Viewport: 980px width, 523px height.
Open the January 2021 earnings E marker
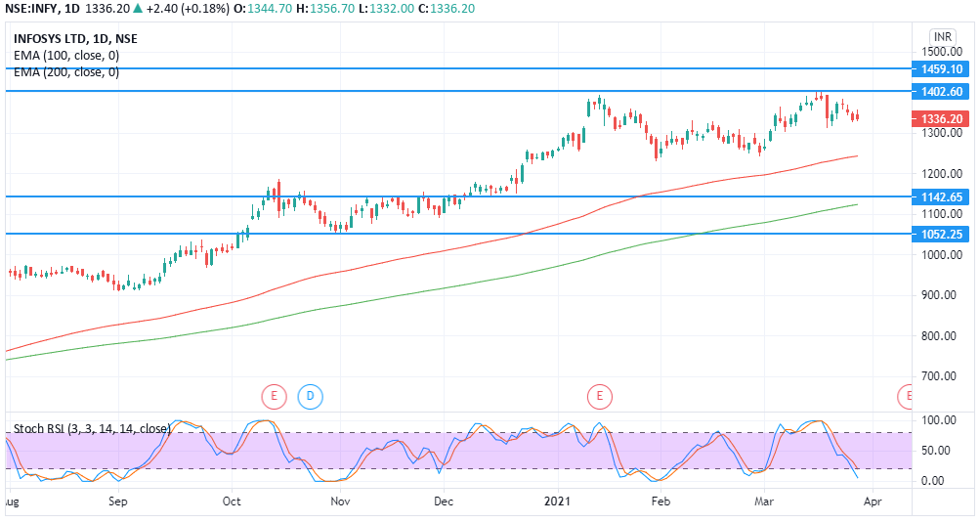coord(598,396)
